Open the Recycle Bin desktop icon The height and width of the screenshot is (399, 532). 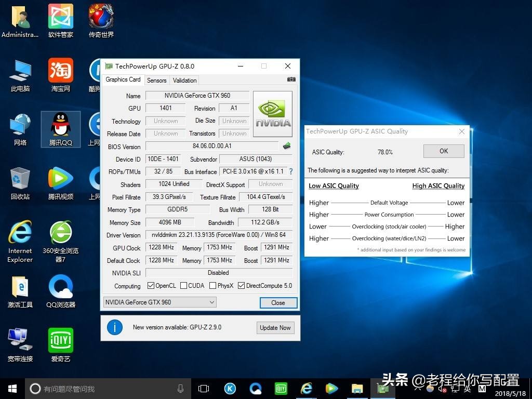20,179
